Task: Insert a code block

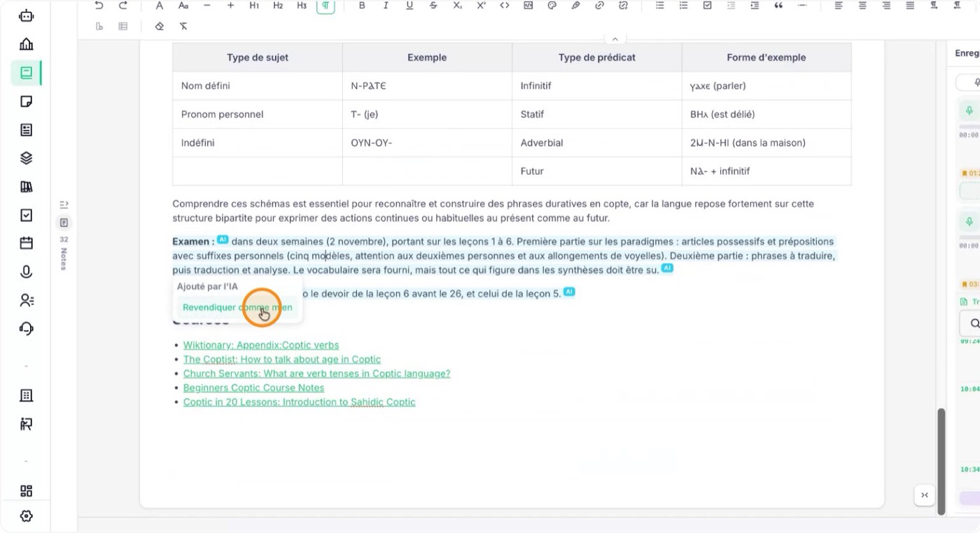Action: [528, 6]
